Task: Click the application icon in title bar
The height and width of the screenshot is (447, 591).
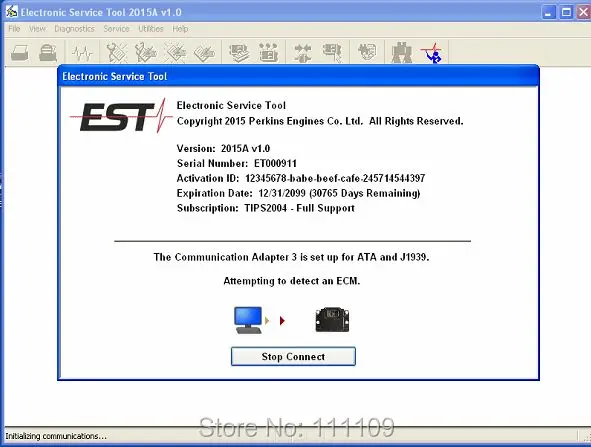Action: click(x=11, y=12)
